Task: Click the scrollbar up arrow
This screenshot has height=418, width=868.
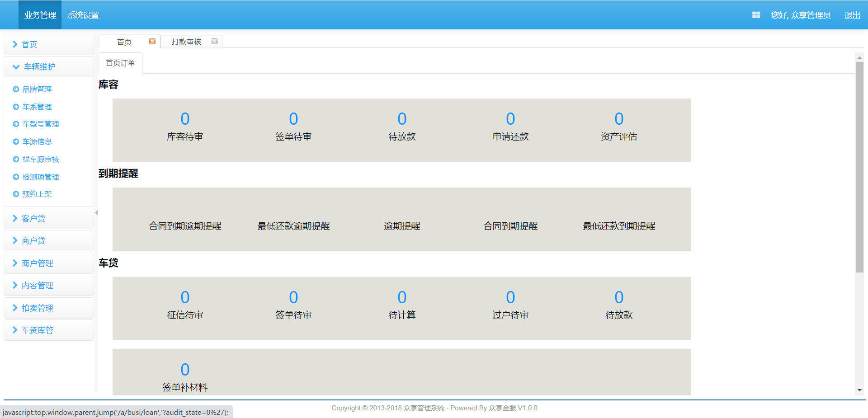Action: tap(859, 57)
